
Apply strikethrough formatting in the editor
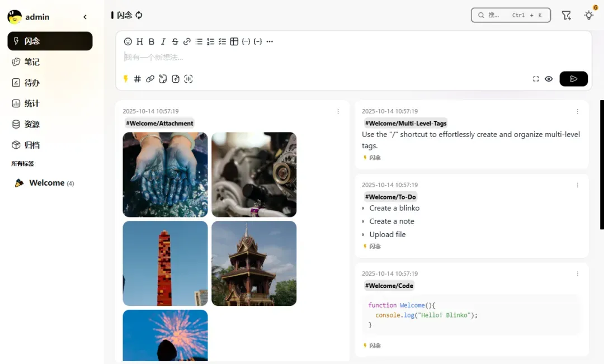tap(175, 41)
